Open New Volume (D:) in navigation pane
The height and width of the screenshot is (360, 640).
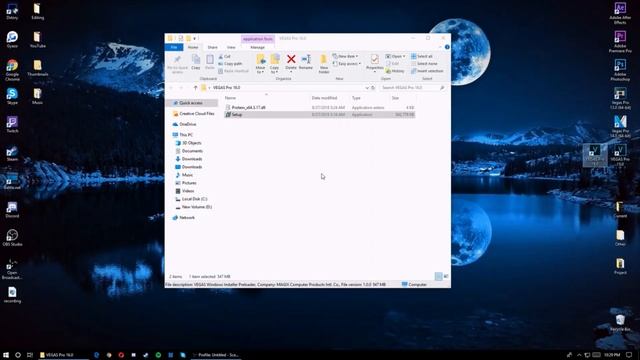(x=197, y=207)
